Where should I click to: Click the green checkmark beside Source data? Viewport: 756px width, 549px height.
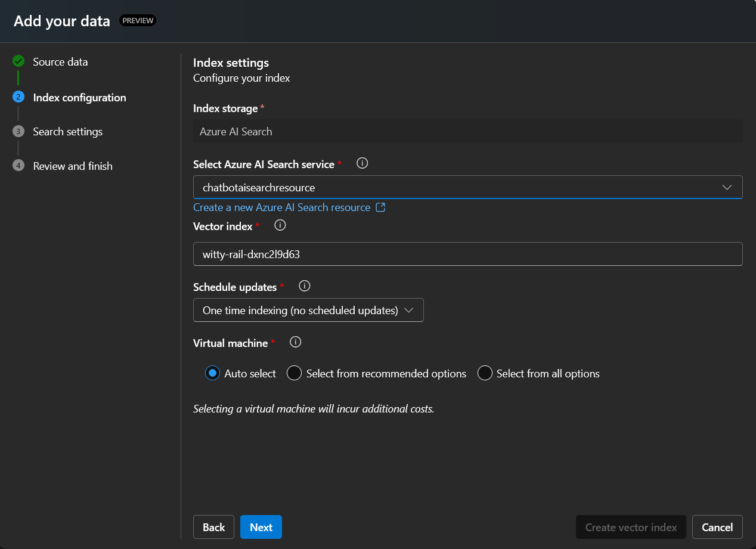18,61
